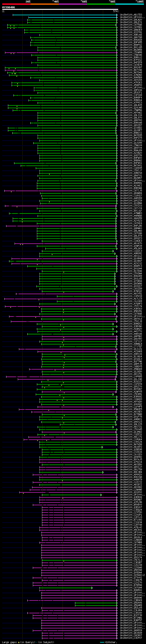Screen dimensions: 146x644
Task: Select hit label UniRef100_A5WGK8
Action: 131,369
